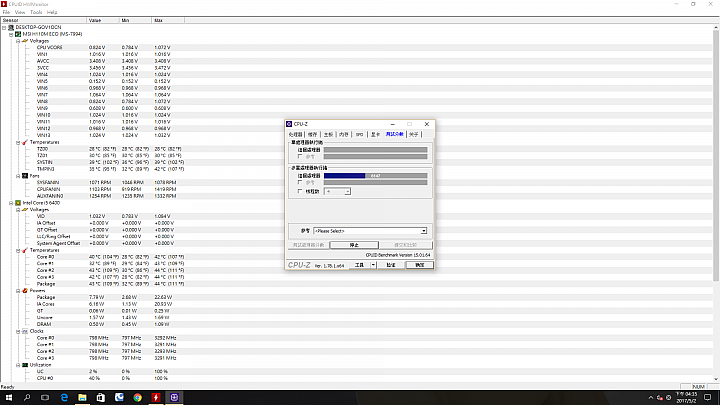Switch to the last (about) tab in CPU-Z

pos(414,135)
